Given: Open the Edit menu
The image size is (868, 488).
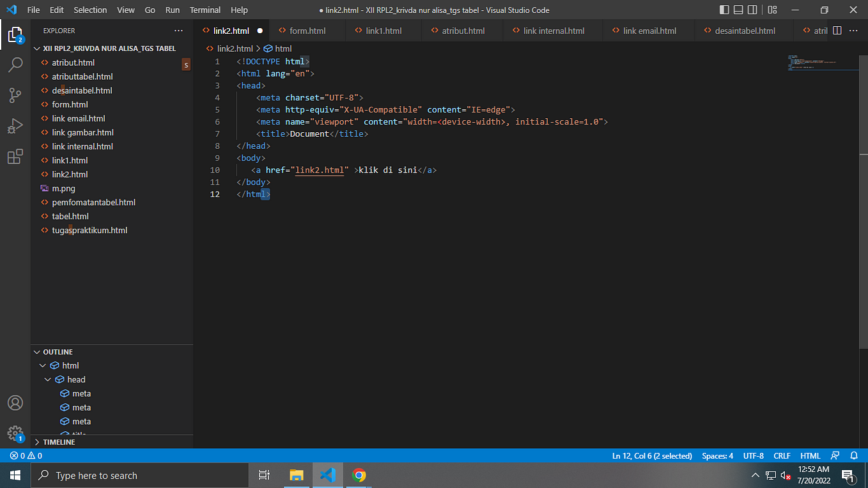Looking at the screenshot, I should pyautogui.click(x=56, y=10).
